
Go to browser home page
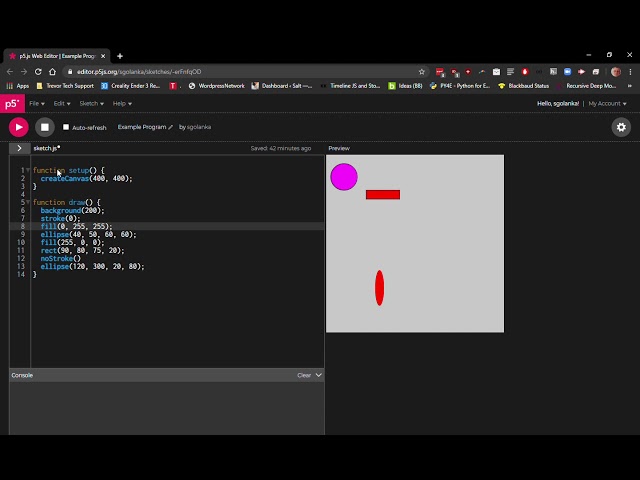(52, 72)
